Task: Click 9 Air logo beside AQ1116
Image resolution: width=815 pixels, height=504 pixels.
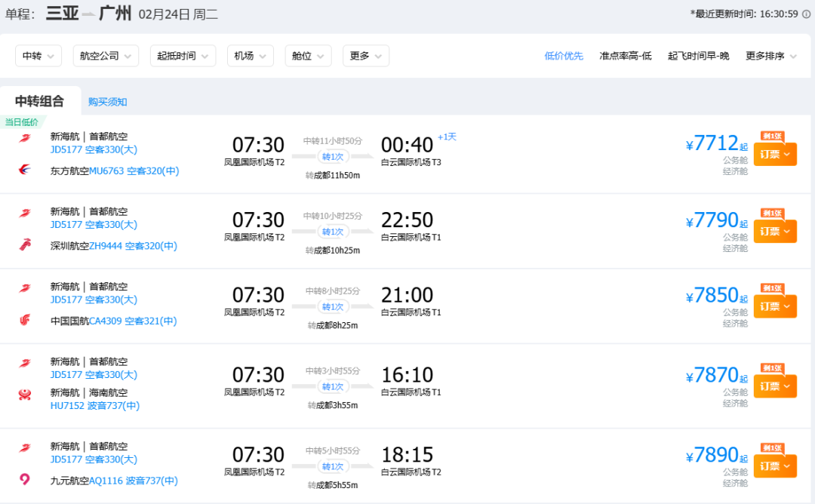Action: coord(25,480)
